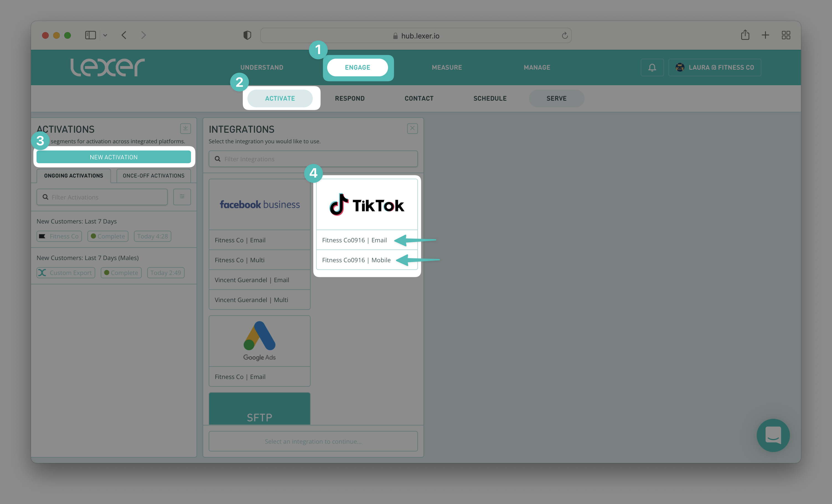This screenshot has width=832, height=504.
Task: Toggle the Safari sidebar
Action: 91,35
